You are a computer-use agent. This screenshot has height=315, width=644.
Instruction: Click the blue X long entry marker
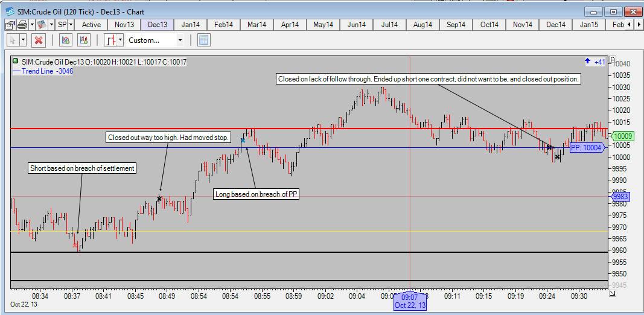click(x=242, y=141)
